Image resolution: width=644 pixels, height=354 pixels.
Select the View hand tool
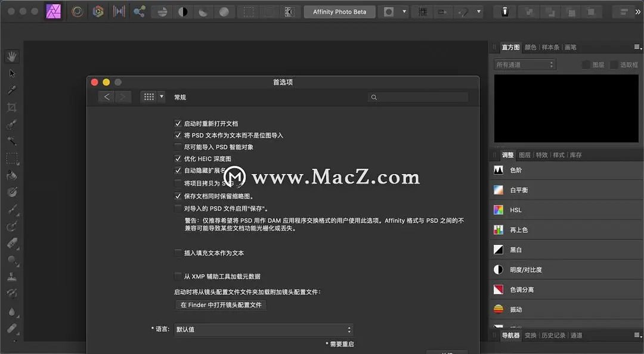click(x=12, y=56)
